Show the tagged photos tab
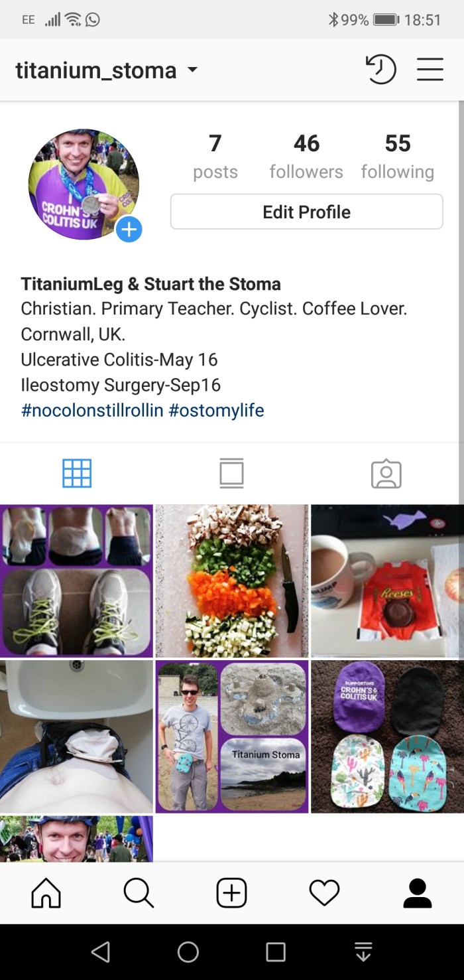 tap(386, 474)
